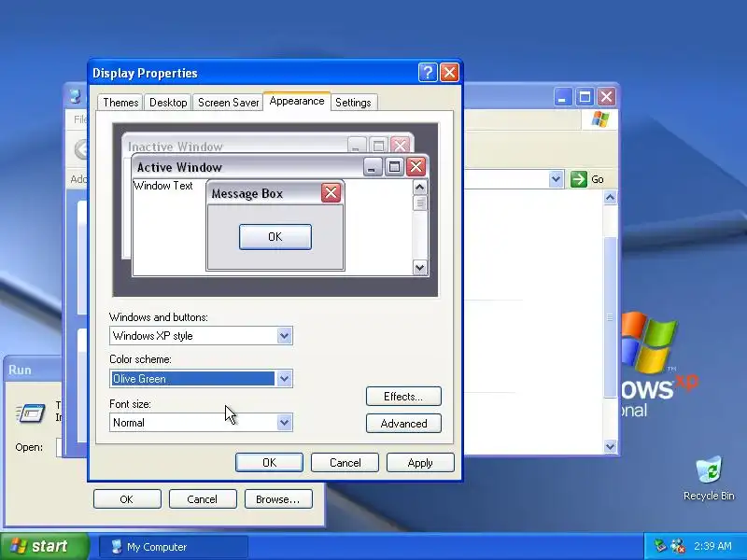This screenshot has width=747, height=560.
Task: Click the Windows flag logo in My Computer toolbar
Action: (x=600, y=119)
